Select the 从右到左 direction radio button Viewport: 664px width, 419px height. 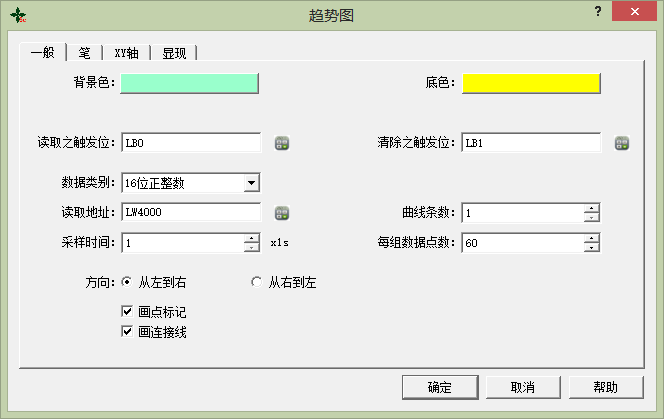[x=256, y=282]
